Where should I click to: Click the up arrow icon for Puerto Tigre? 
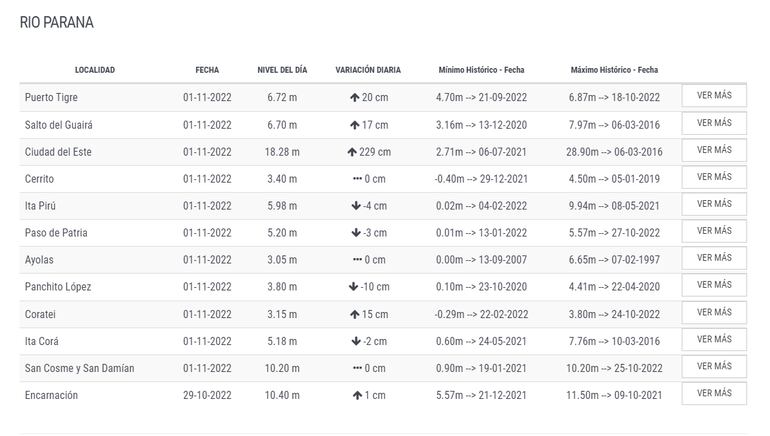pyautogui.click(x=354, y=98)
